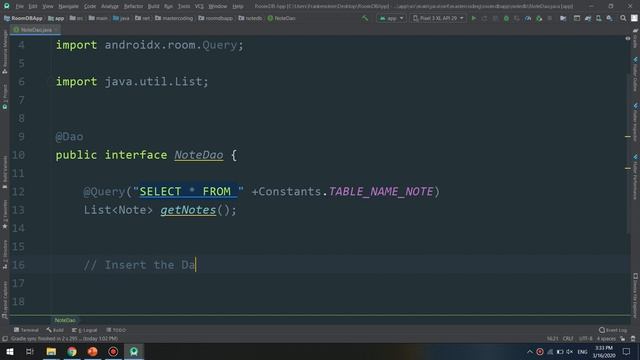The height and width of the screenshot is (360, 640).
Task: Open the Event Log
Action: (613, 330)
